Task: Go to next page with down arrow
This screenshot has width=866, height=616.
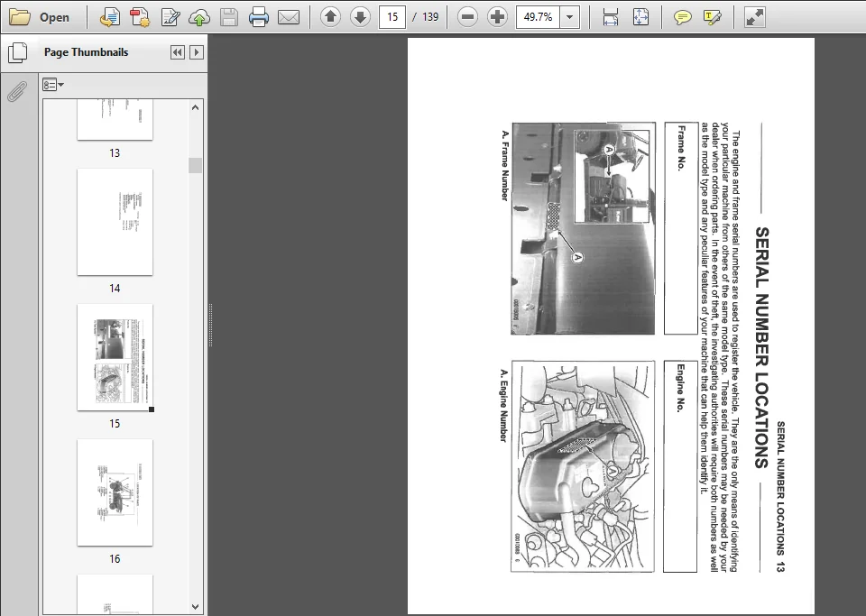Action: click(360, 17)
